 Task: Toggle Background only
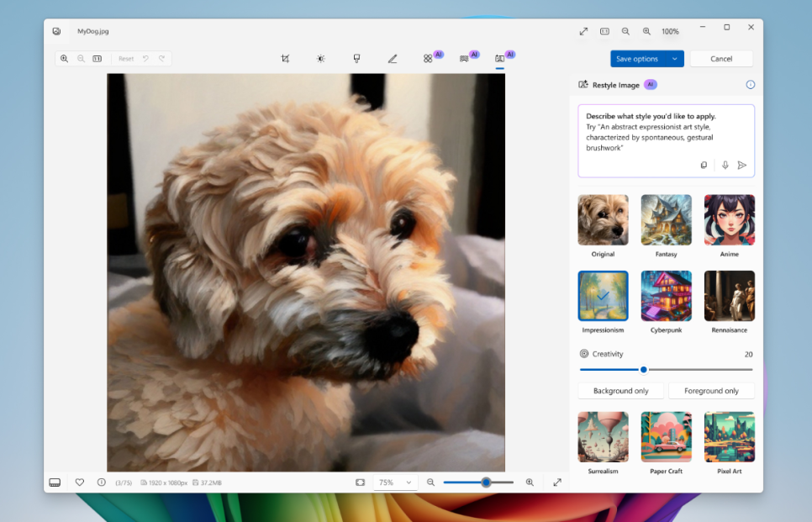(x=620, y=391)
